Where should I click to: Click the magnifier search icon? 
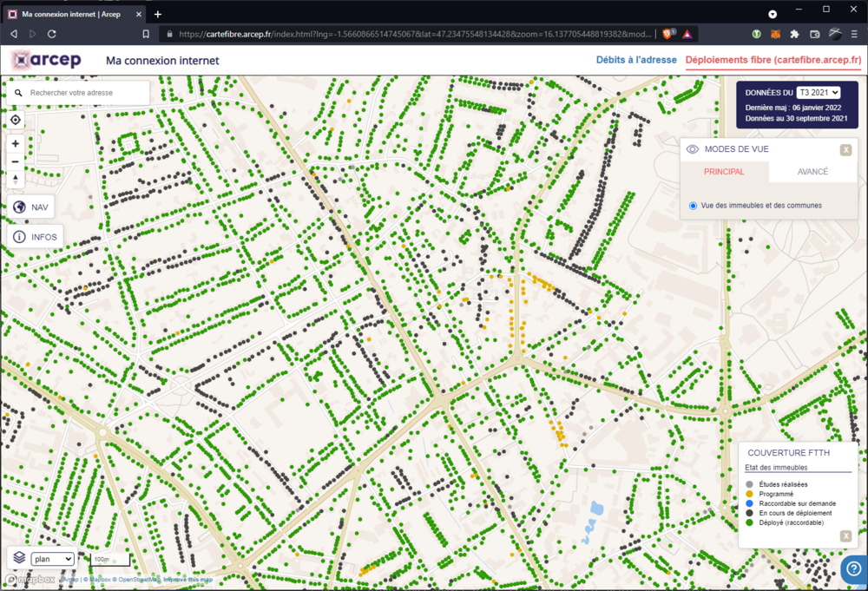coord(18,93)
